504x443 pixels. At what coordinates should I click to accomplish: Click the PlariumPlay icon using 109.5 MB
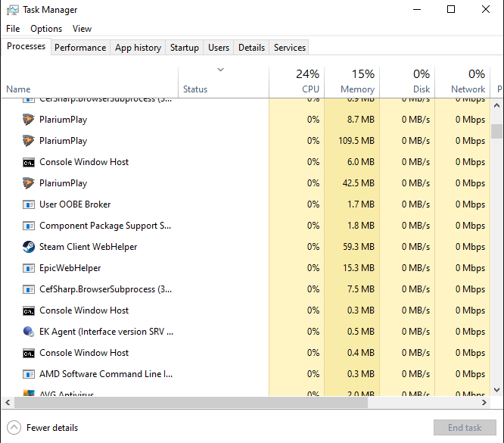pos(28,141)
